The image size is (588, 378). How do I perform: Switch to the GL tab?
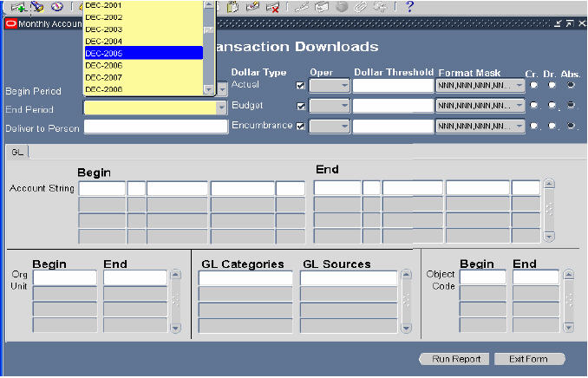click(x=16, y=152)
